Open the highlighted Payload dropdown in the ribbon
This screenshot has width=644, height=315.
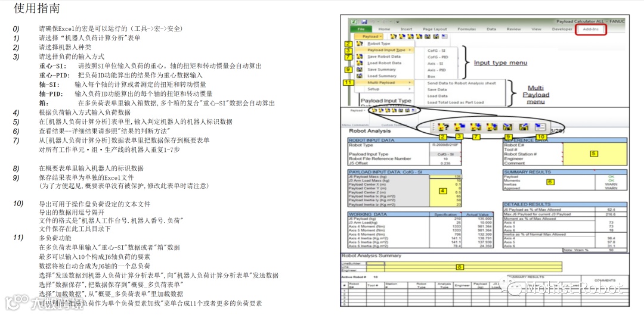coord(370,36)
